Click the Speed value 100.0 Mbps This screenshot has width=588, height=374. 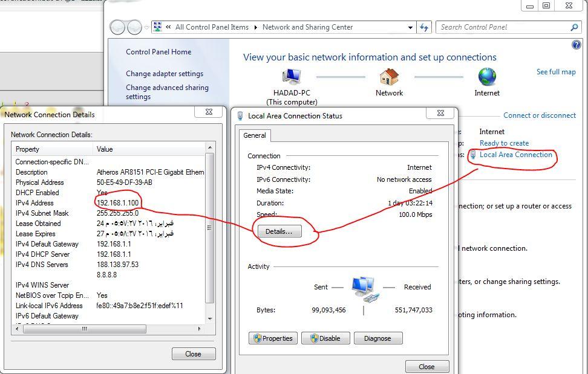pos(416,214)
